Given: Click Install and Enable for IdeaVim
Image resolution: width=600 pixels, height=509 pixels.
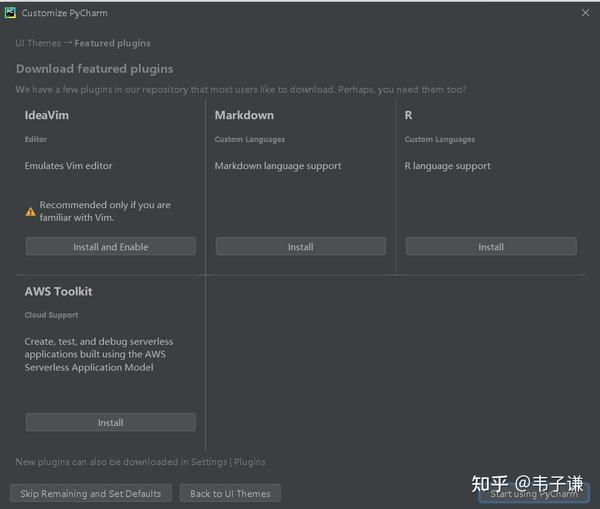Looking at the screenshot, I should pyautogui.click(x=110, y=247).
